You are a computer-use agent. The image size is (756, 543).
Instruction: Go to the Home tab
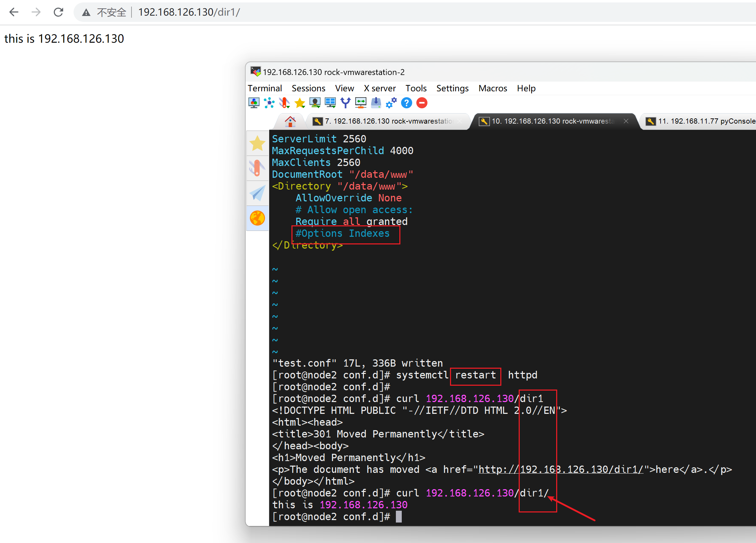pyautogui.click(x=290, y=121)
